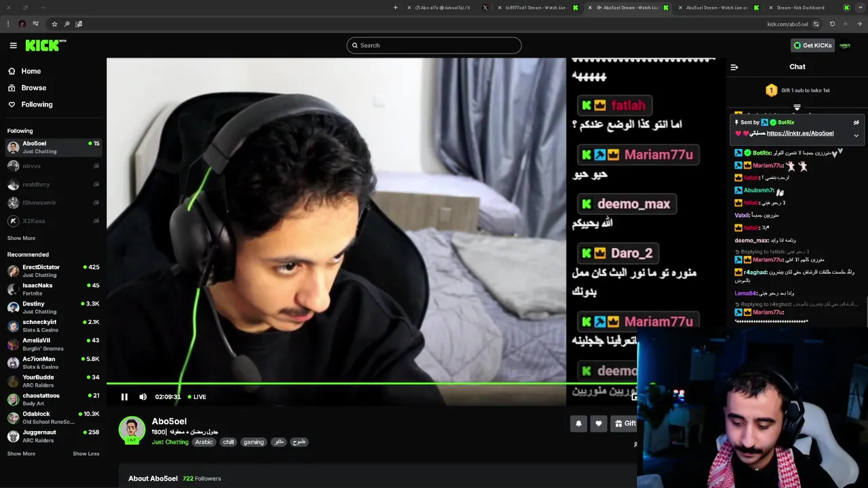Open Odablock recommended channel
The height and width of the screenshot is (488, 868).
click(x=53, y=418)
